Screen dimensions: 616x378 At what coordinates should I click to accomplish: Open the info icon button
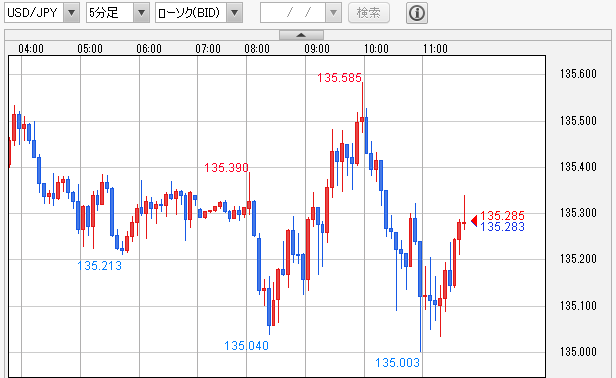coord(416,13)
